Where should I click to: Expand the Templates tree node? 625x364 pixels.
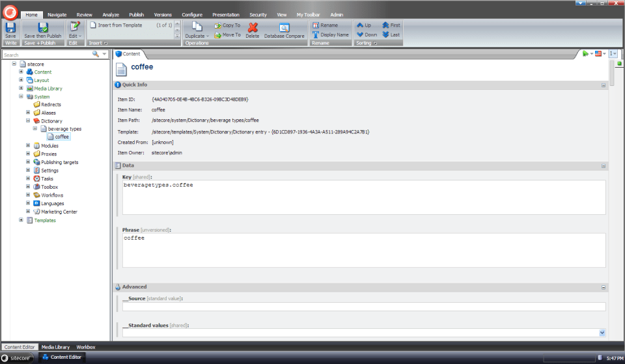coord(21,220)
